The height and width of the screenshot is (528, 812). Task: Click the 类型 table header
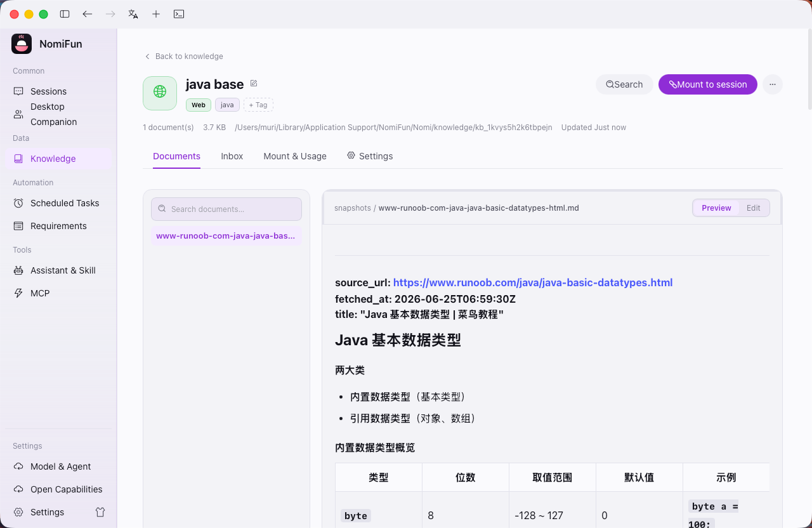(379, 477)
